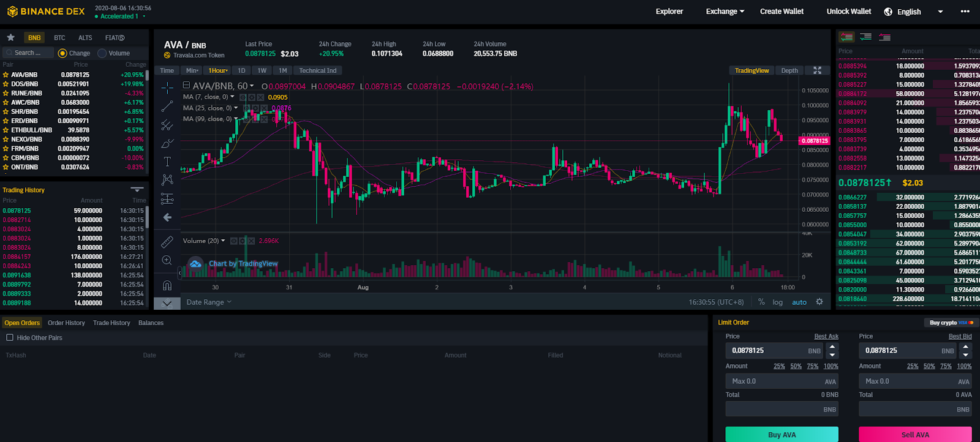Switch chart to Depth view
The width and height of the screenshot is (980, 442).
pos(790,70)
